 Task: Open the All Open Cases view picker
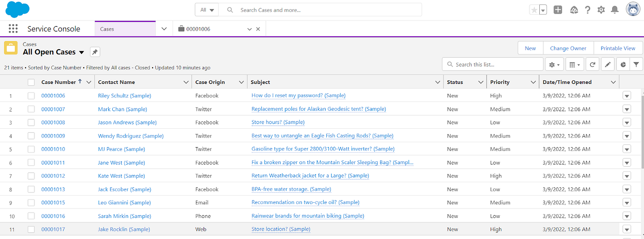81,52
